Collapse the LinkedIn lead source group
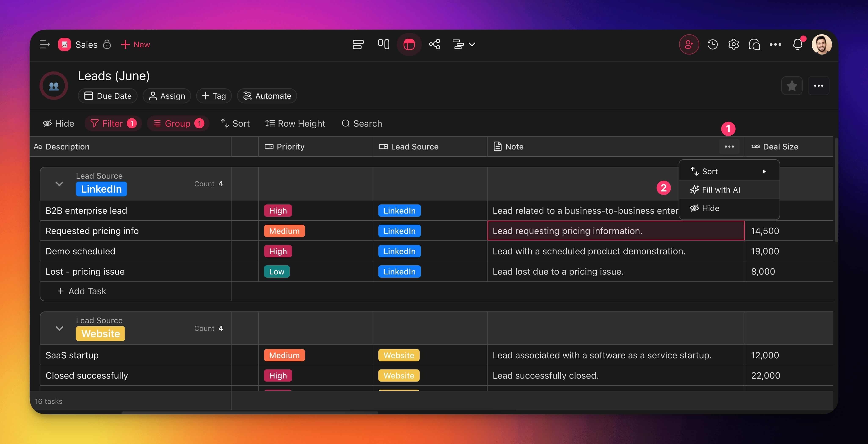868x444 pixels. pyautogui.click(x=59, y=184)
